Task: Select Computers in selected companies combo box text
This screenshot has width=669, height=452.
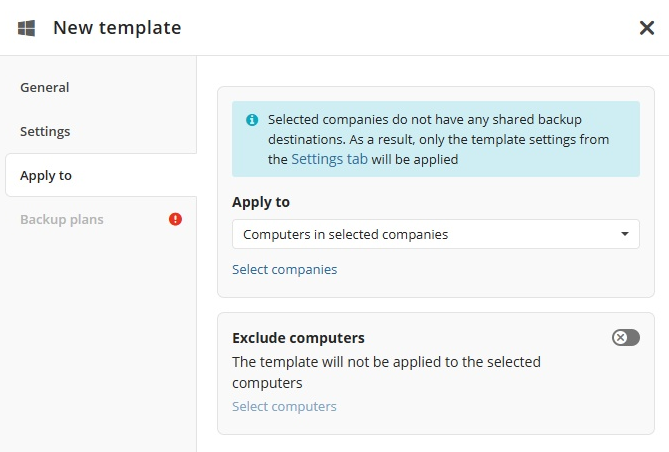Action: coord(346,234)
